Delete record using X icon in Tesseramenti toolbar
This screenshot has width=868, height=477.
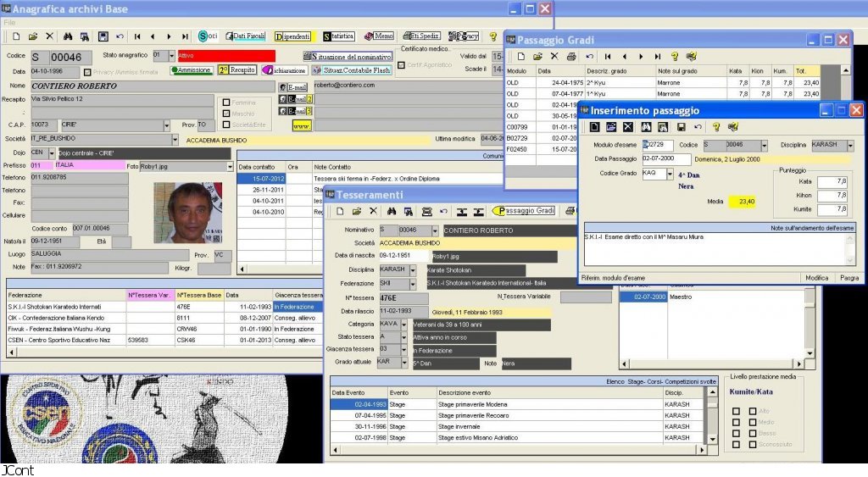372,210
